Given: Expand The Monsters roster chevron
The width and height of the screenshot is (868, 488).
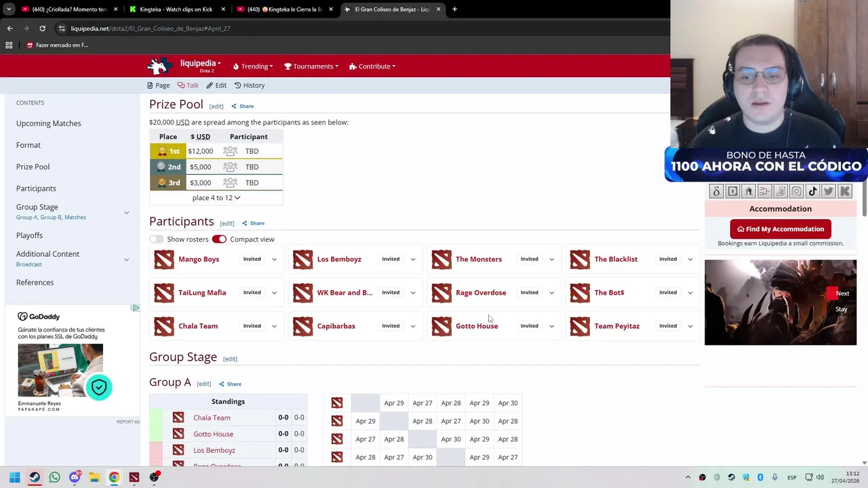Looking at the screenshot, I should [551, 259].
